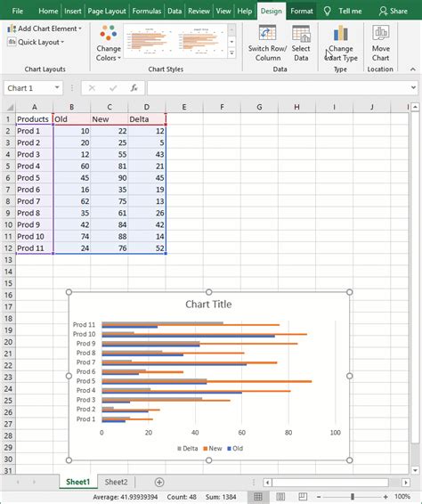
Task: Click the 100% zoom level
Action: [x=402, y=497]
